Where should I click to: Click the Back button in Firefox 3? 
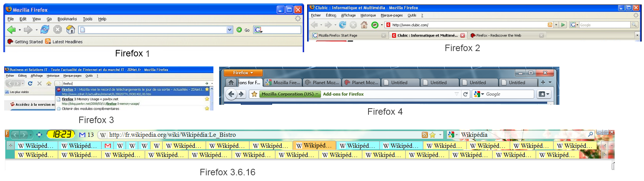[10, 83]
